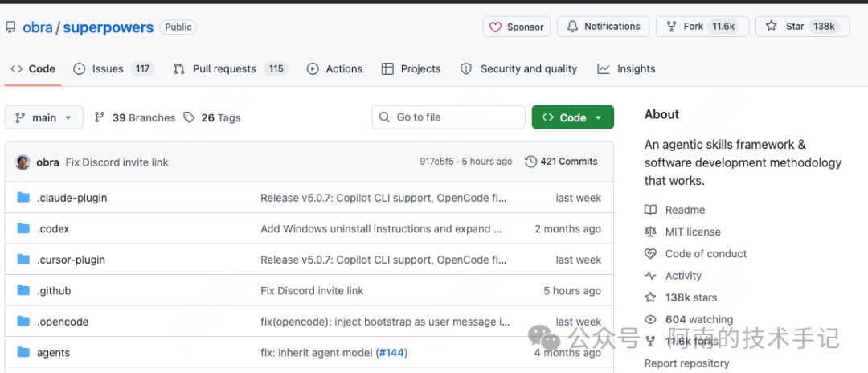Click the repository book icon beside obra
Screen dimensions: 868x373
tap(10, 27)
